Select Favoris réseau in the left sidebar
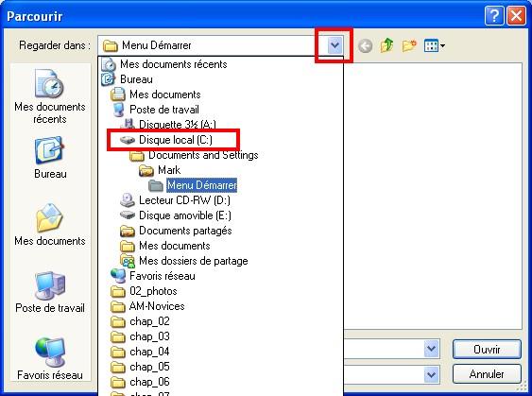Image resolution: width=532 pixels, height=396 pixels. click(50, 359)
